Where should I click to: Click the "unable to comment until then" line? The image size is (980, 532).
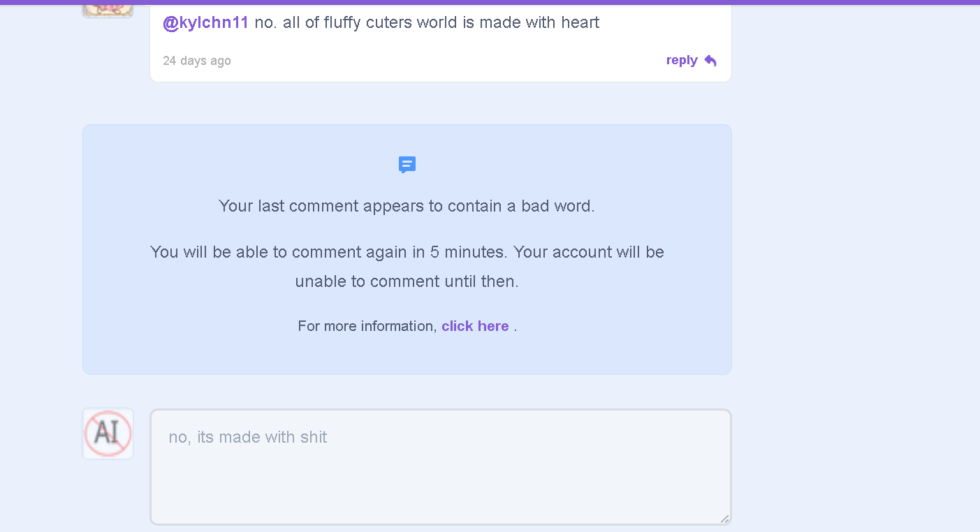tap(407, 281)
